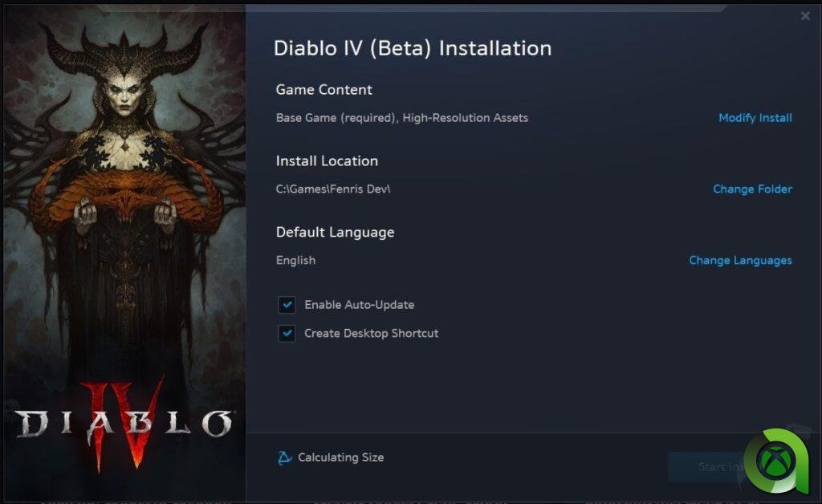822x504 pixels.
Task: Select the C:\Games\Fenris Dev\ install path
Action: coord(333,189)
